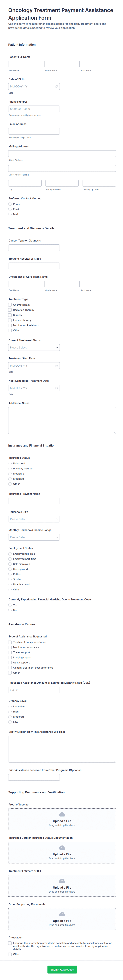Click the Treatment Start Date calendar icon
The width and height of the screenshot is (123, 980).
click(x=57, y=366)
